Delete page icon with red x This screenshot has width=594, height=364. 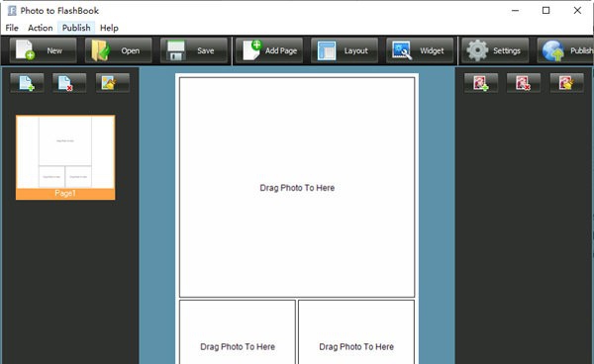(x=69, y=83)
